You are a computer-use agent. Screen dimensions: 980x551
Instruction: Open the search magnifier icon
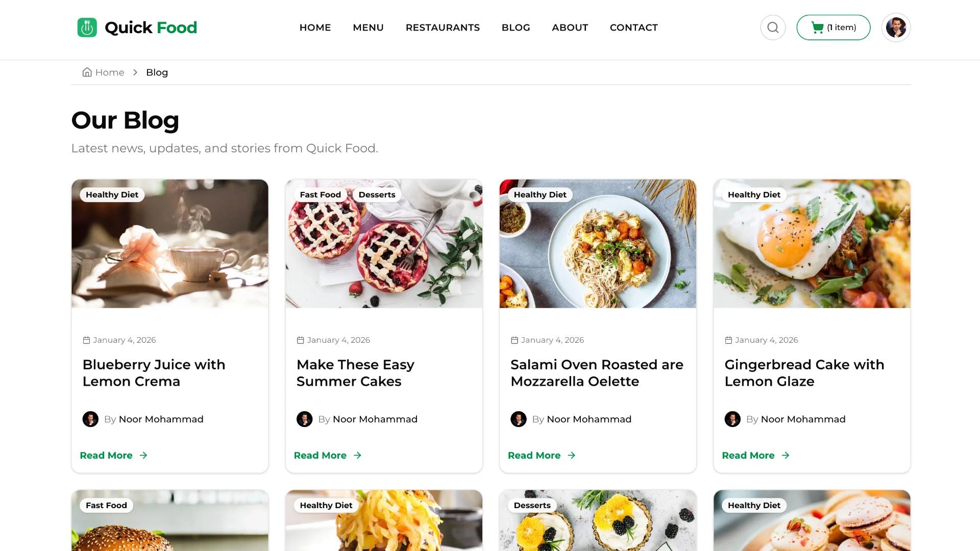773,27
